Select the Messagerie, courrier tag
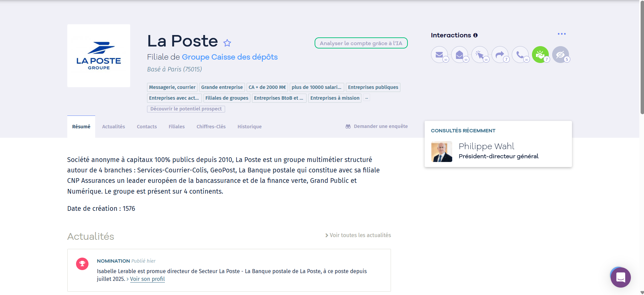The height and width of the screenshot is (295, 644). (172, 87)
